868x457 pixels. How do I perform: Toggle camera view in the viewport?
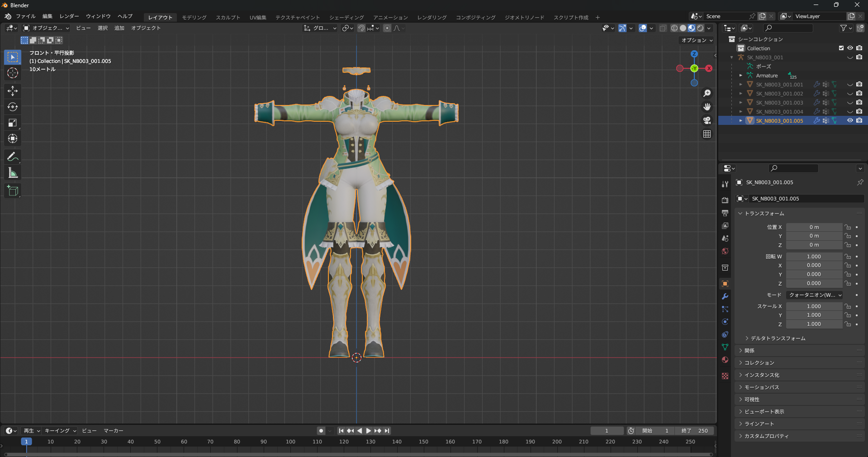click(x=707, y=120)
